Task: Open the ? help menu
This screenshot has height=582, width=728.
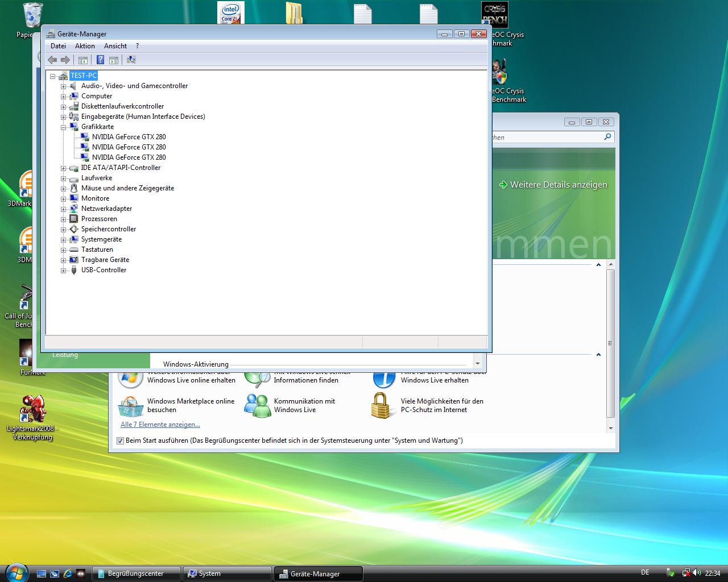Action: click(x=137, y=46)
